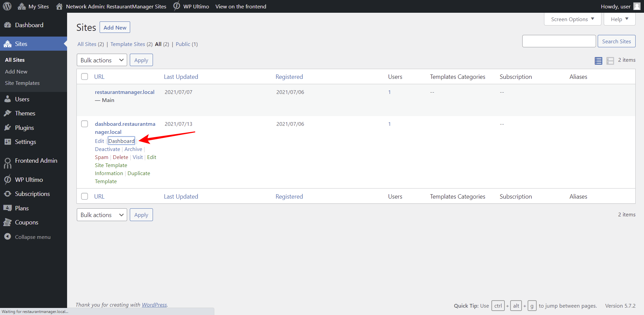The width and height of the screenshot is (644, 315).
Task: Open Subscriptions from the sidebar icon
Action: click(8, 194)
